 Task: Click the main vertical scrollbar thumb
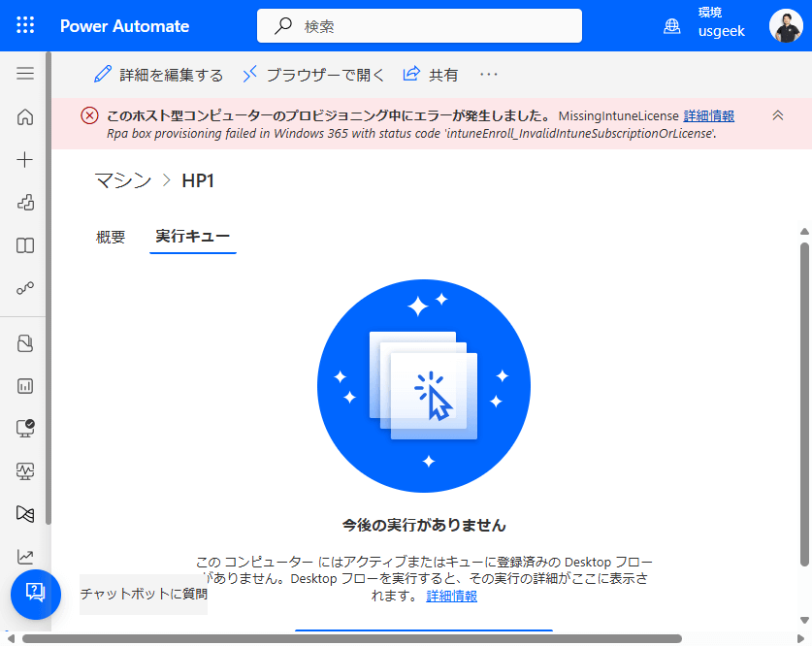click(804, 404)
